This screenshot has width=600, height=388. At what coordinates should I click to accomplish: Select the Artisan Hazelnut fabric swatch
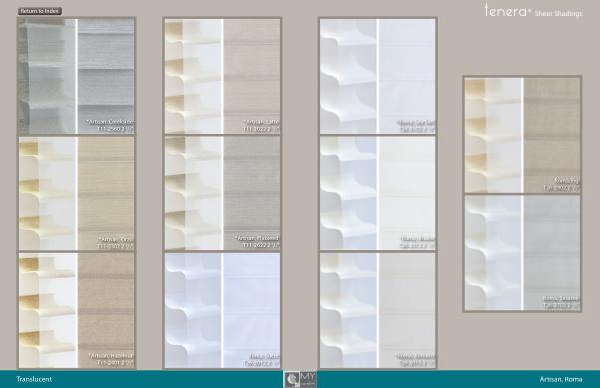point(106,310)
